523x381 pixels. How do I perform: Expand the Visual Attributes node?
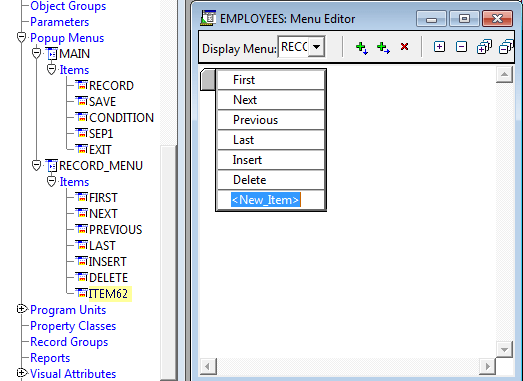coord(21,373)
